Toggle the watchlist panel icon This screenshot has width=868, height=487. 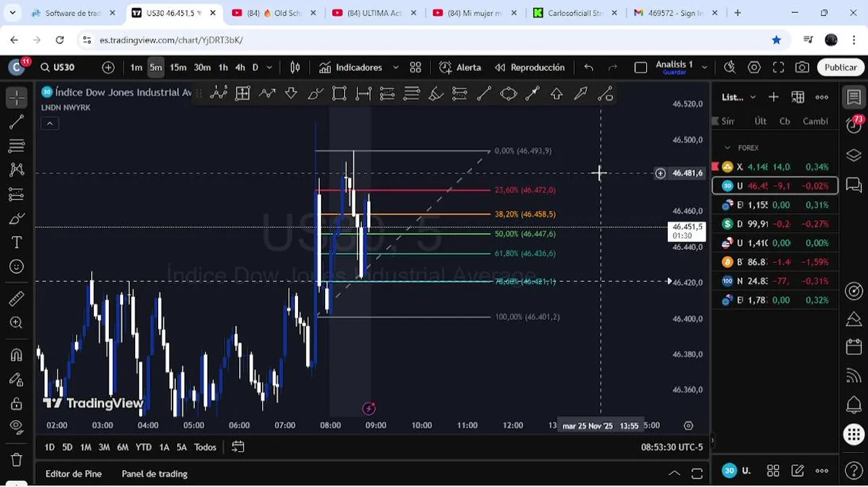854,97
